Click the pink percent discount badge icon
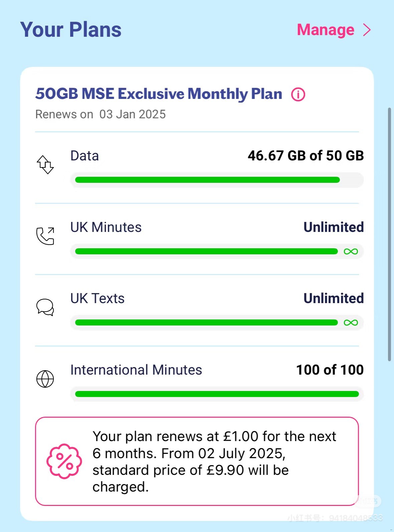 64,461
